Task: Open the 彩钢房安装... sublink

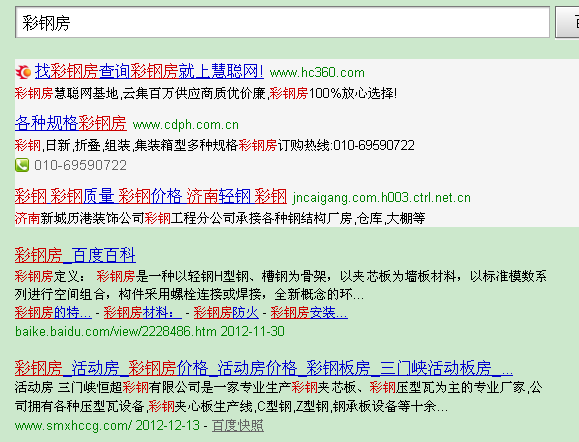Action: 309,313
